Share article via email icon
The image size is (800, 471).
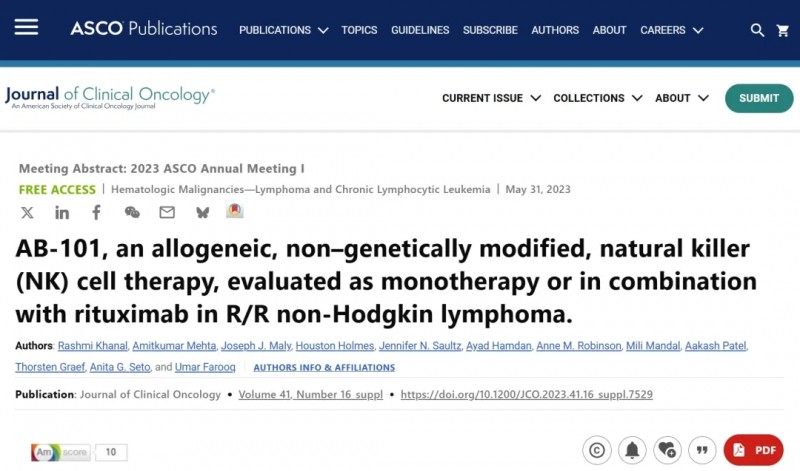pos(167,212)
